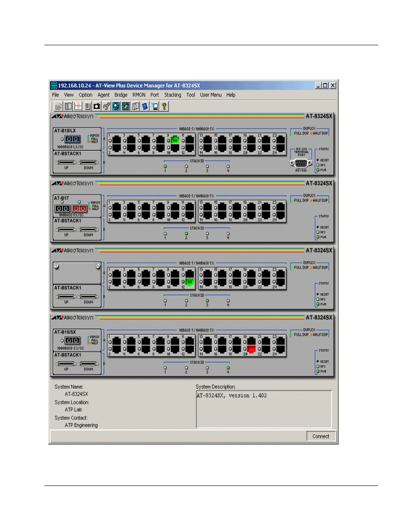Click lit Stack ID 2 LED on AT-B17 switch

point(186,233)
